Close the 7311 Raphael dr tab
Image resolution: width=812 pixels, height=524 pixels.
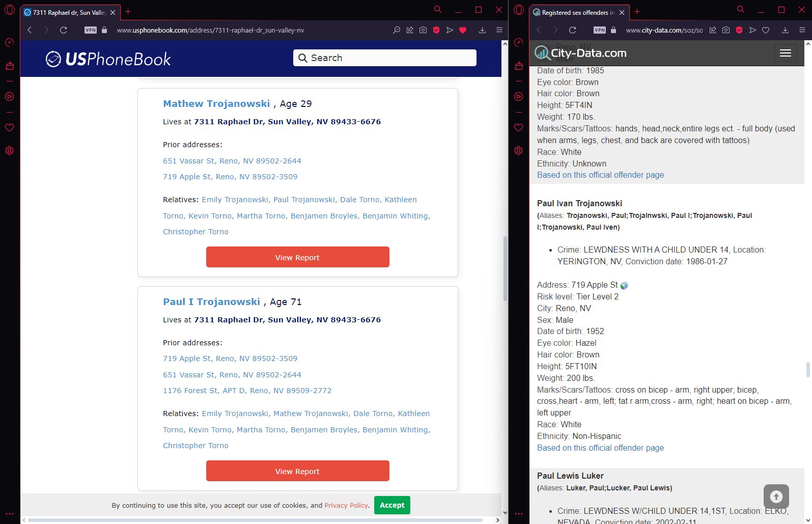113,12
